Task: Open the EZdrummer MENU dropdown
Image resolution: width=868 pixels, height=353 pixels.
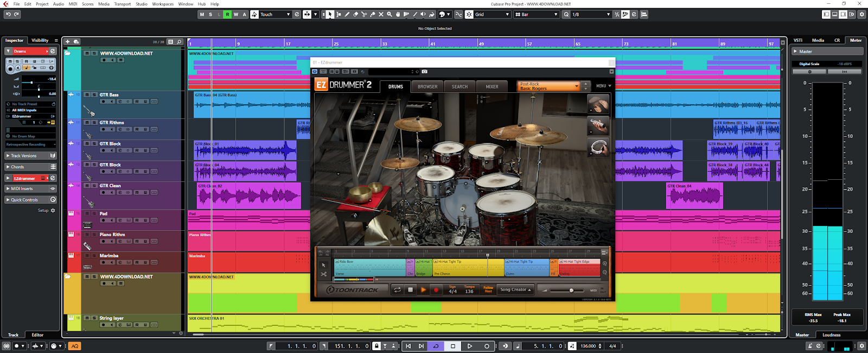Action: tap(603, 86)
